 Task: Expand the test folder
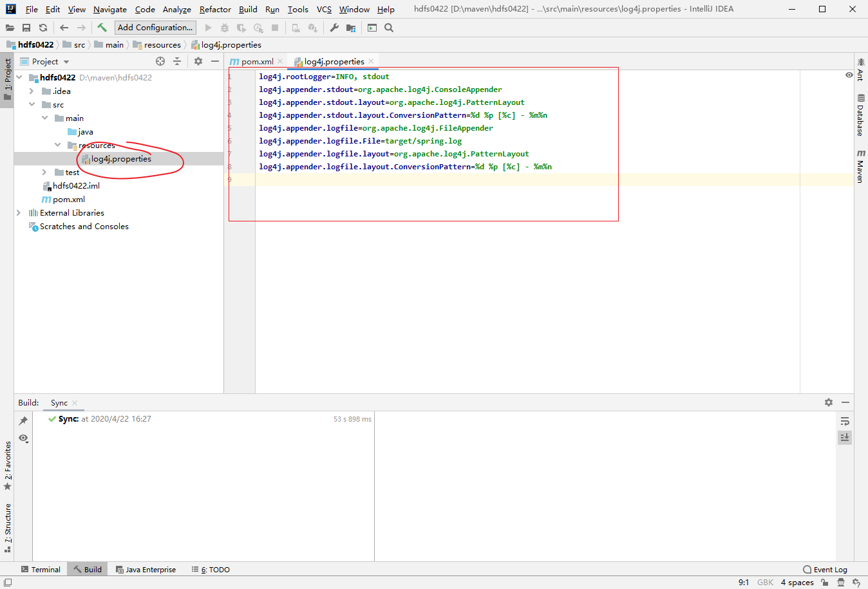tap(44, 172)
